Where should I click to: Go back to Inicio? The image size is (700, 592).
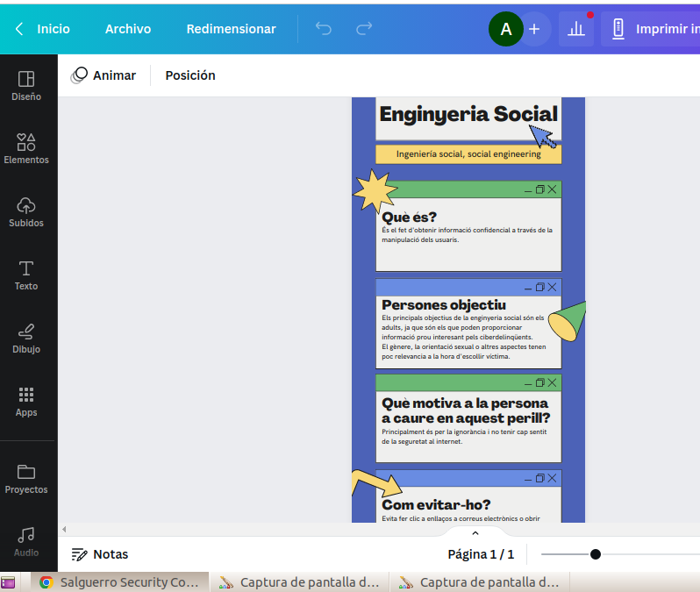(x=42, y=29)
